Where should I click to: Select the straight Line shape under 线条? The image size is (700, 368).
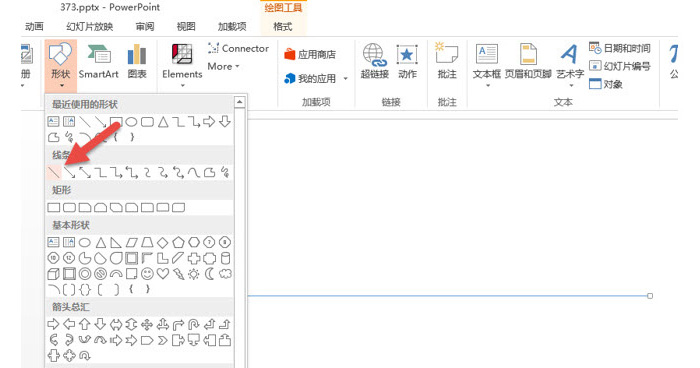[54, 172]
